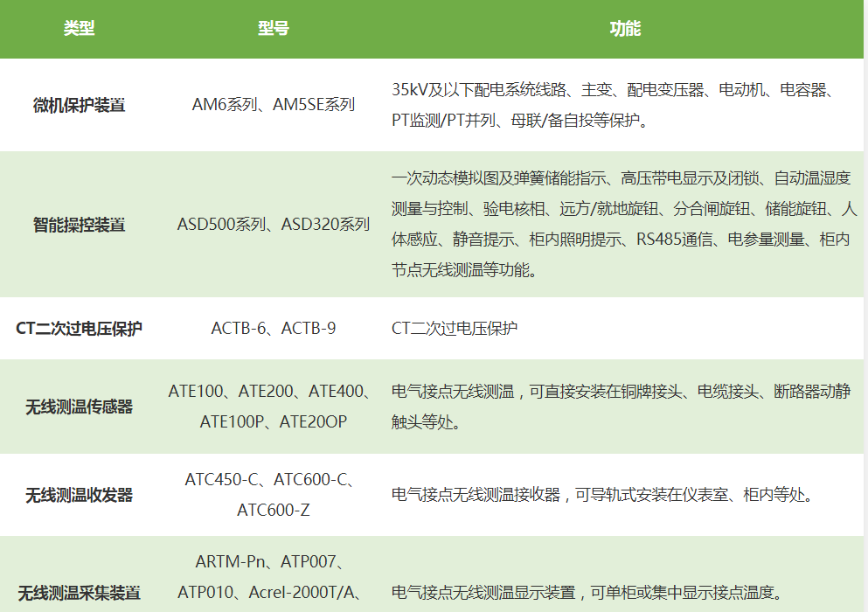Image resolution: width=868 pixels, height=612 pixels.
Task: Click the 功能 column header
Action: [x=625, y=28]
